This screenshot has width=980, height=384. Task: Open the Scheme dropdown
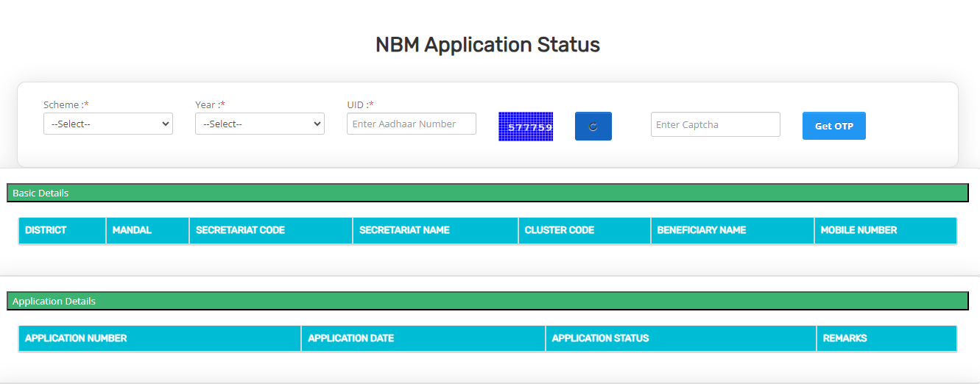coord(108,124)
